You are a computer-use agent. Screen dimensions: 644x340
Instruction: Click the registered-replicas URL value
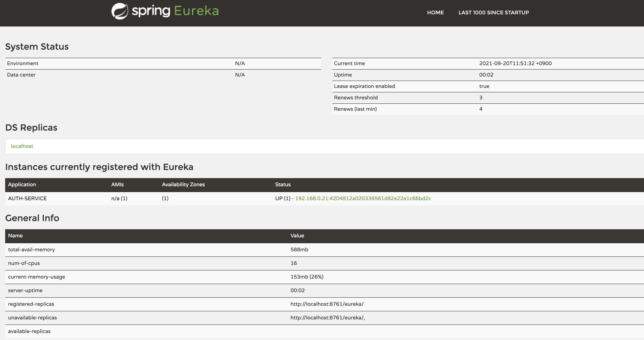click(x=327, y=304)
